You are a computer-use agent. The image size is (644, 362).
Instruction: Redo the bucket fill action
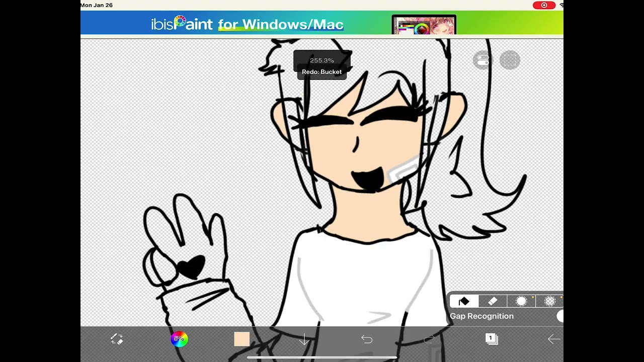pos(429,339)
